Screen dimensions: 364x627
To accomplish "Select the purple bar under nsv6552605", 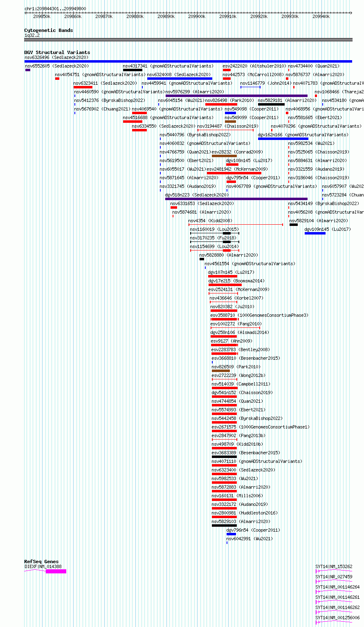I will click(x=28, y=70).
